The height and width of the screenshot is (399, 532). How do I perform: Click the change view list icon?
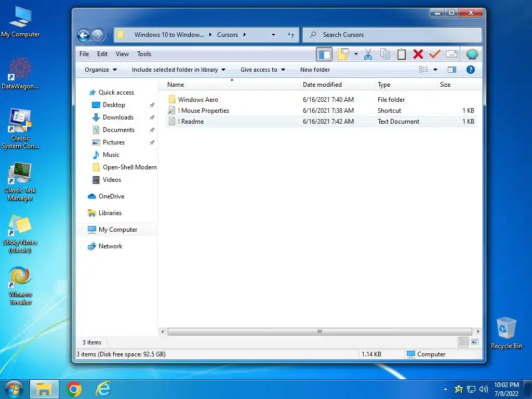click(x=423, y=70)
